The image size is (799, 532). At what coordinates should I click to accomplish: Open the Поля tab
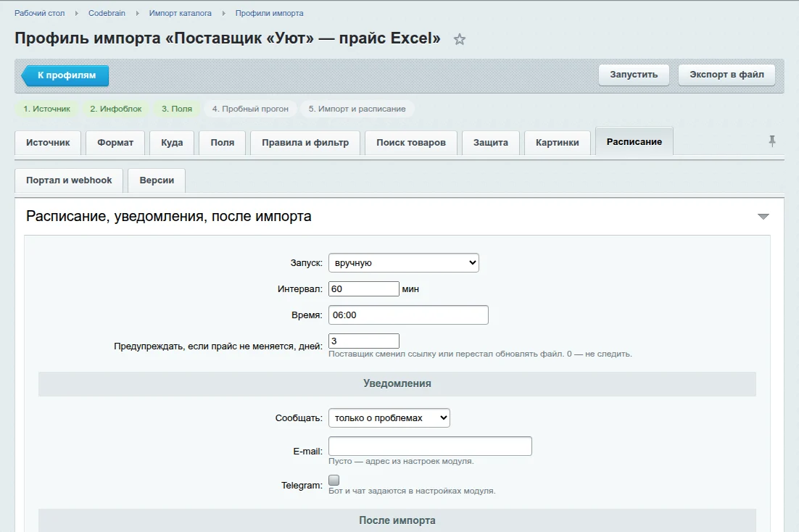click(222, 143)
